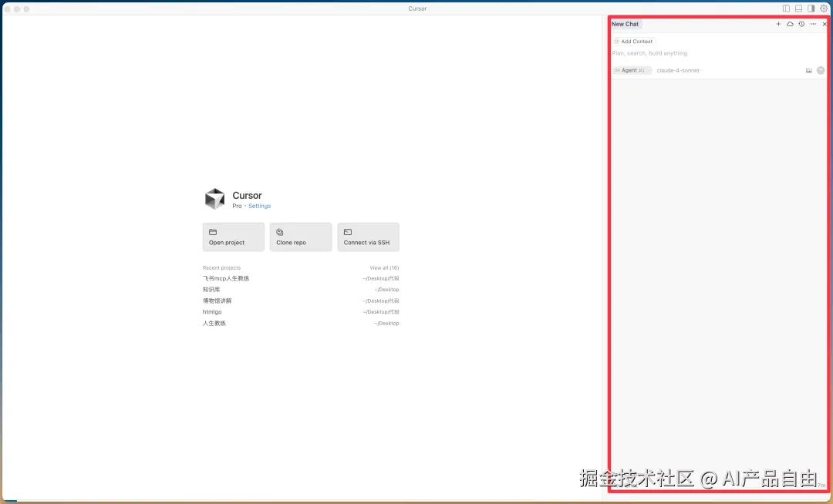Toggle primary sidebar in title bar

click(786, 8)
